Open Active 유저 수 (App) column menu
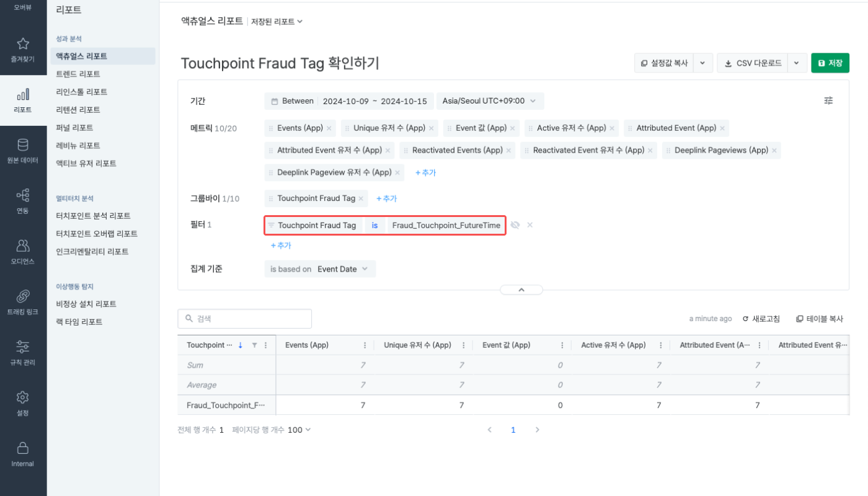The height and width of the screenshot is (496, 868). (x=660, y=345)
